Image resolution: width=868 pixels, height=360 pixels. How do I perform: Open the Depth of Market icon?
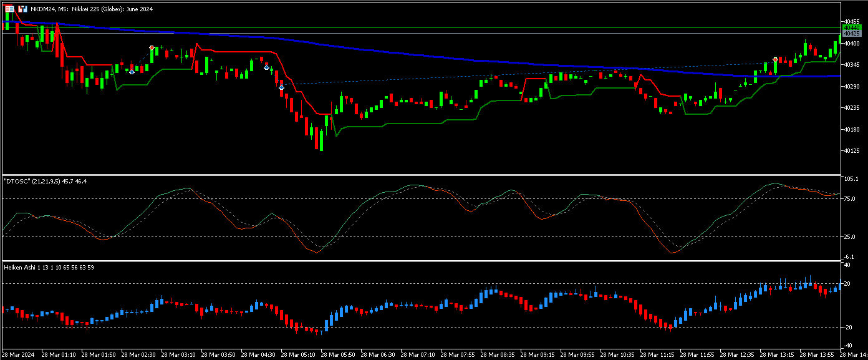(9, 9)
